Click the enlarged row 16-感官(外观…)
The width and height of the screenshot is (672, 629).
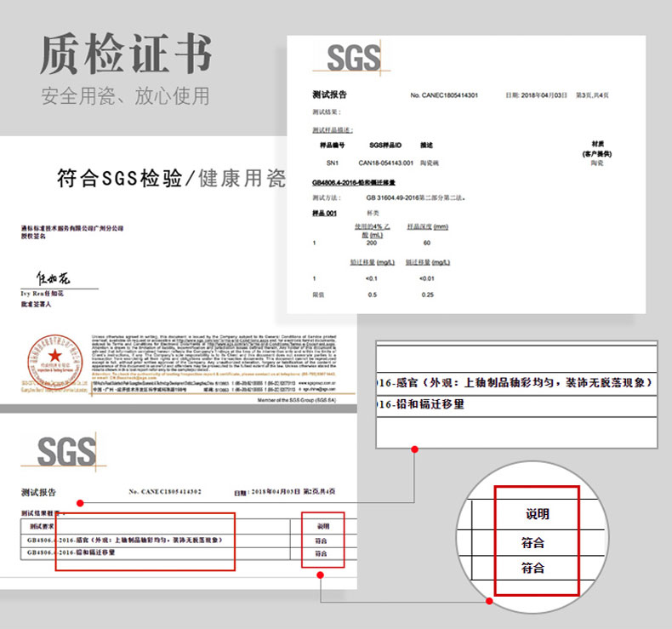pyautogui.click(x=515, y=382)
